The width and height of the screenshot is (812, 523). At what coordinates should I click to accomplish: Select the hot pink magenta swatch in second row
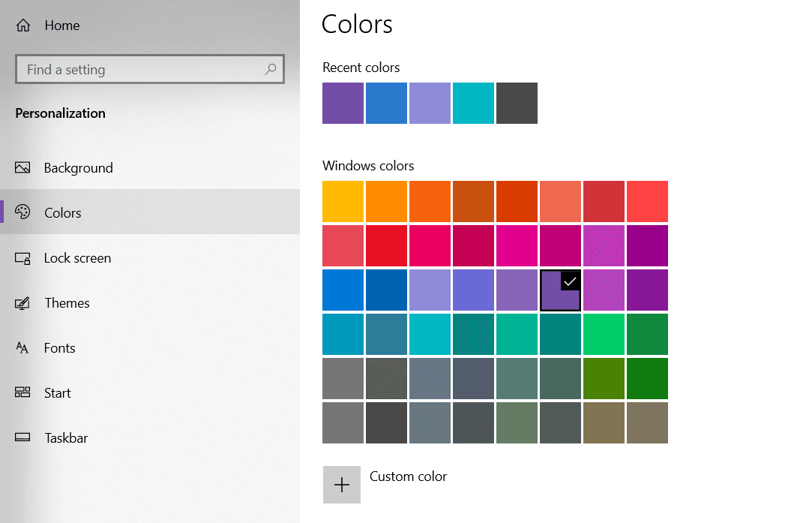(x=517, y=245)
